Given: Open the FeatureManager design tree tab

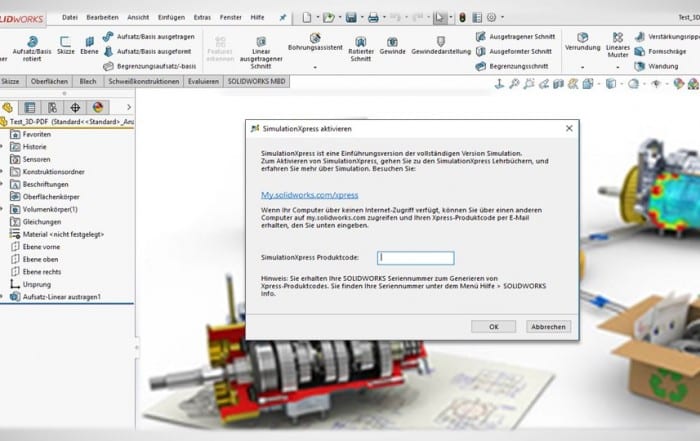Looking at the screenshot, I should coord(8,107).
